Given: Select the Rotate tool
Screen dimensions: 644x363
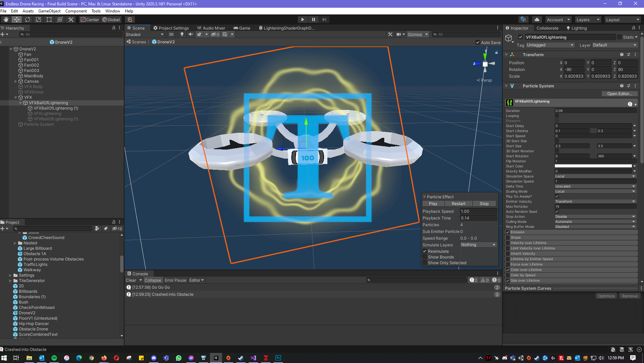Looking at the screenshot, I should [x=28, y=19].
